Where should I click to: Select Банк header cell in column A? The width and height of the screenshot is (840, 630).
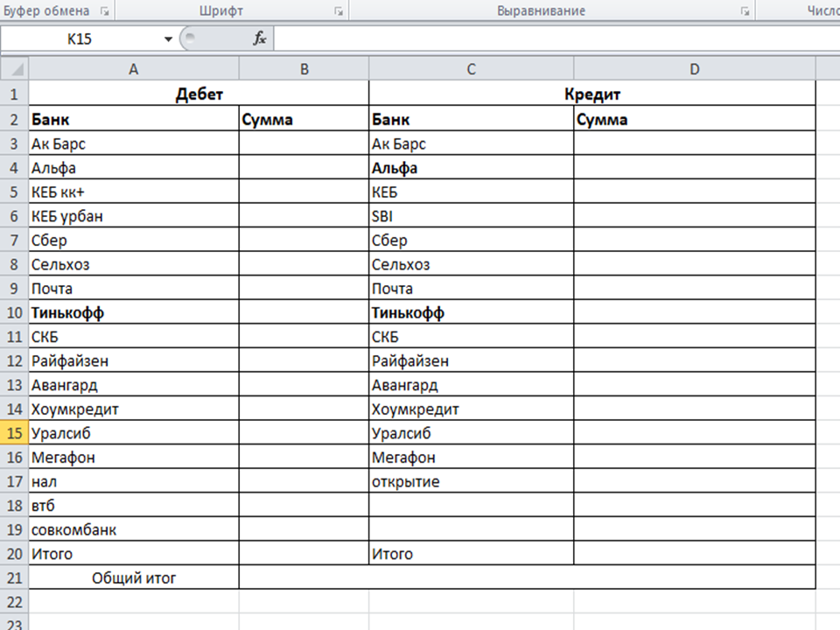[x=133, y=118]
